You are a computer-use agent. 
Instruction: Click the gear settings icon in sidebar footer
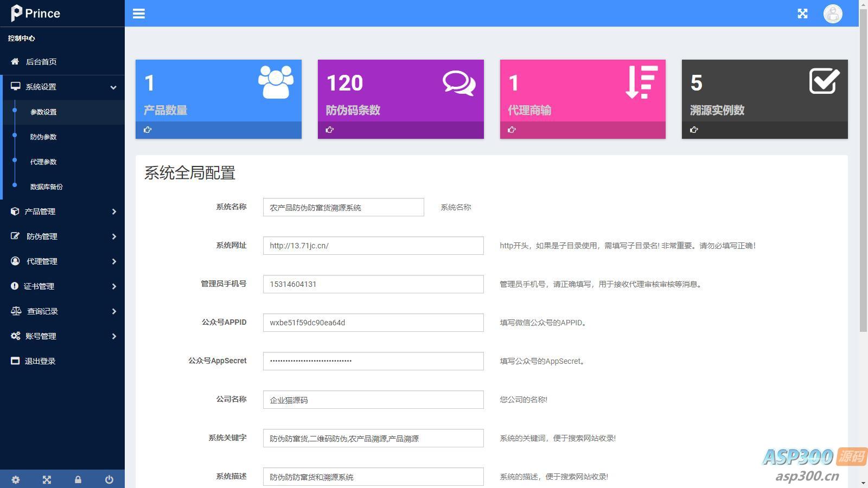tap(16, 479)
